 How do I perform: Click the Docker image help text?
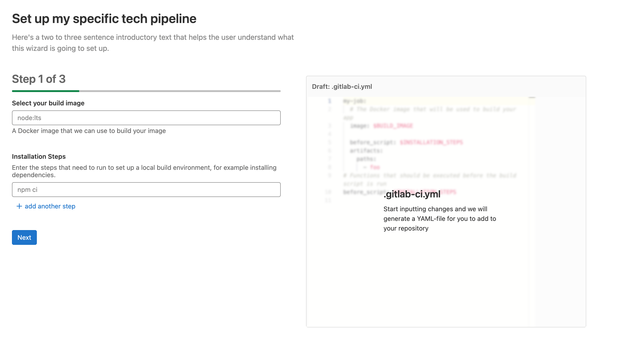coord(89,131)
